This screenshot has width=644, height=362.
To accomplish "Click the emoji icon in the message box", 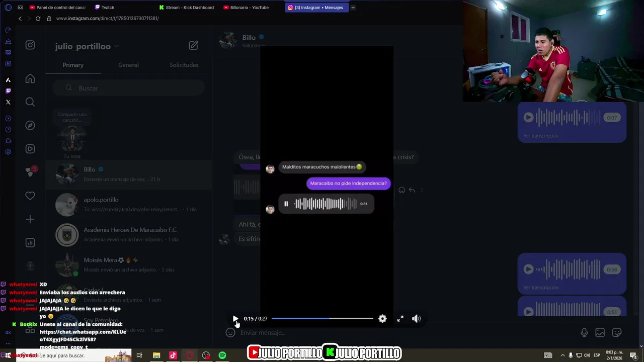I will click(230, 332).
